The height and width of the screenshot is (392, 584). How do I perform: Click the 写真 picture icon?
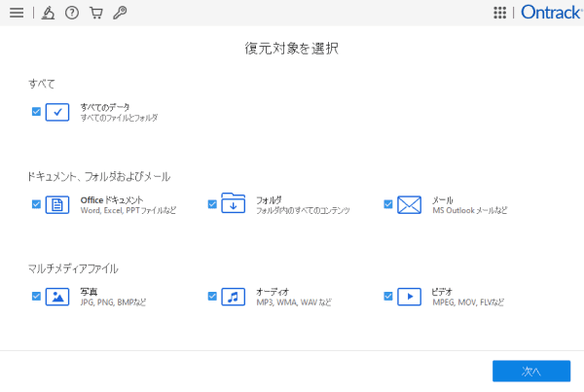pos(57,297)
